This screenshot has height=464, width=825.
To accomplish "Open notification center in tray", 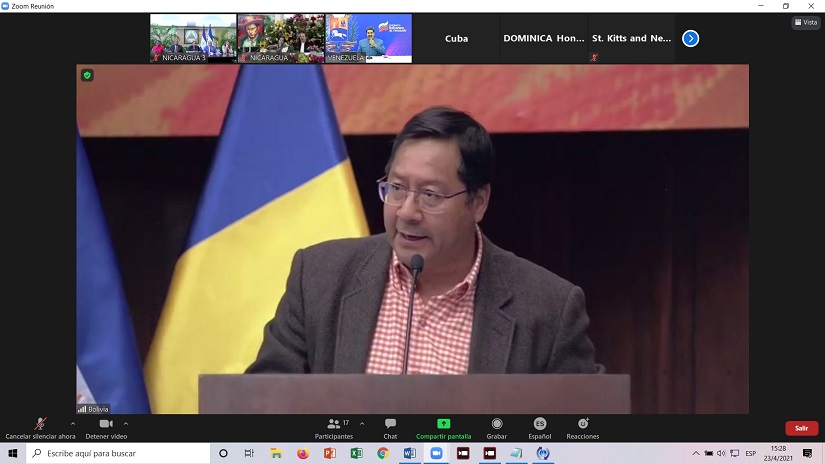I will (808, 453).
